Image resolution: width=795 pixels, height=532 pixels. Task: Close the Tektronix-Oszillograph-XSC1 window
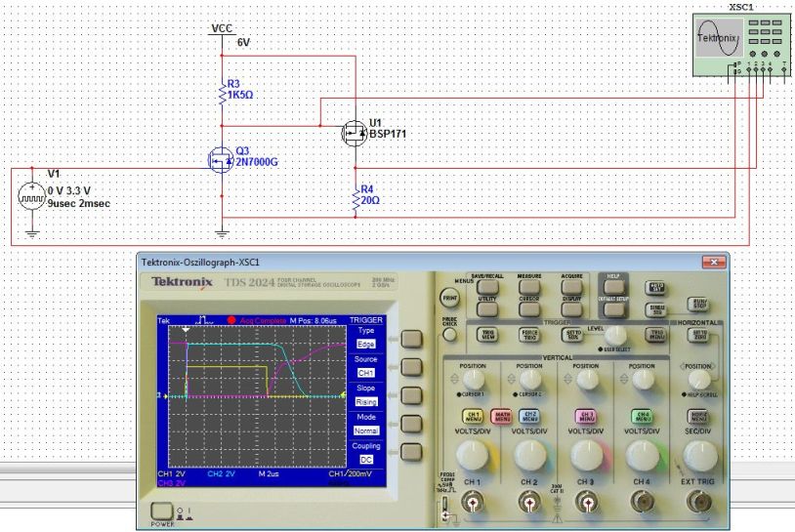714,262
